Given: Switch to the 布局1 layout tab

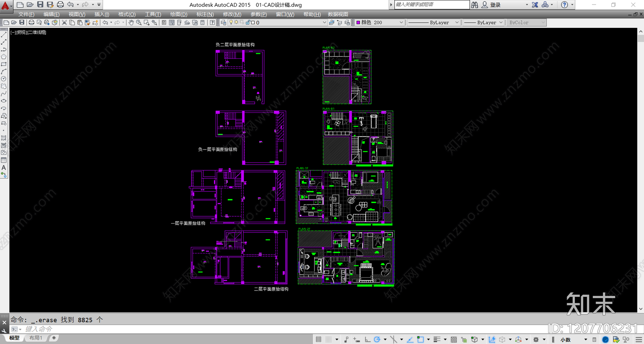Looking at the screenshot, I should tap(36, 338).
